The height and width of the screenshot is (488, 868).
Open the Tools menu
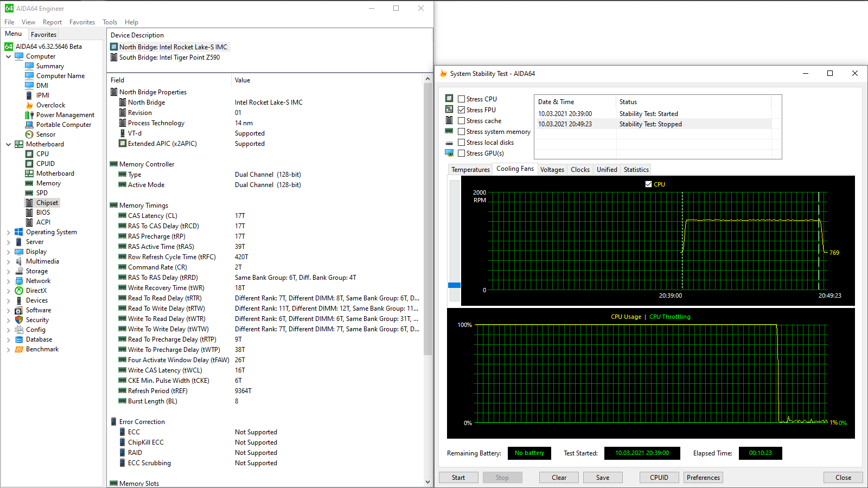pyautogui.click(x=110, y=22)
